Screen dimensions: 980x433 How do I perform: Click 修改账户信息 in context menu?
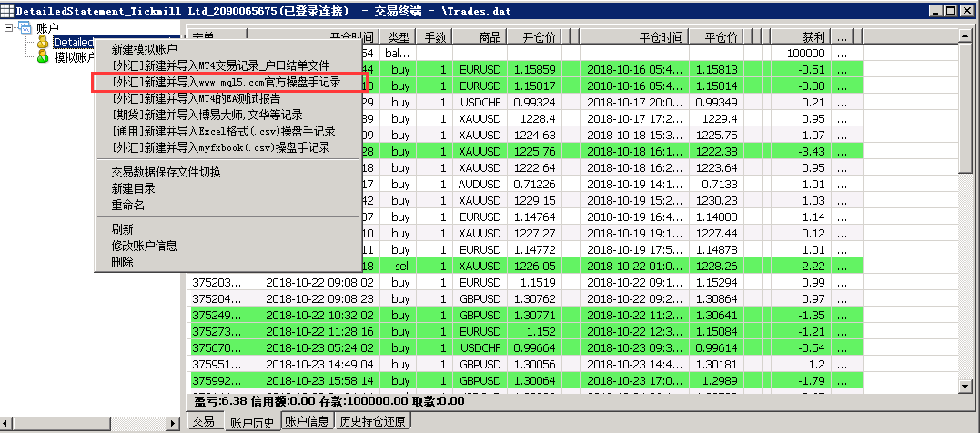point(144,246)
